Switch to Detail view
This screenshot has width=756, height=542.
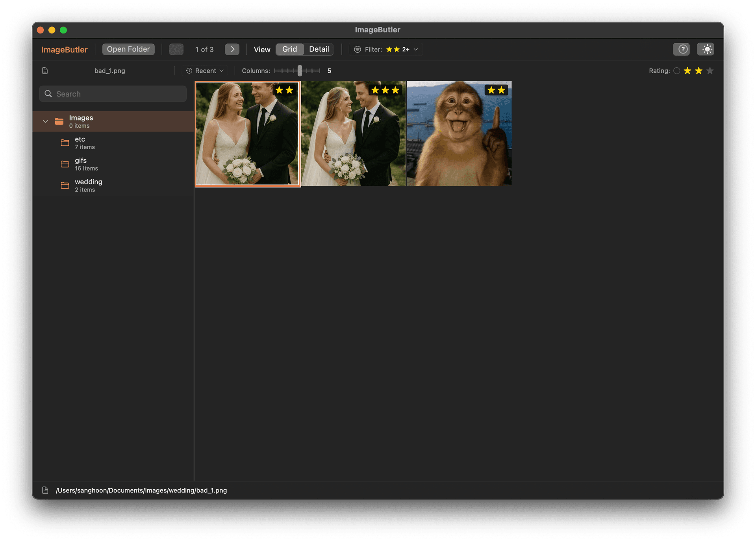coord(319,49)
